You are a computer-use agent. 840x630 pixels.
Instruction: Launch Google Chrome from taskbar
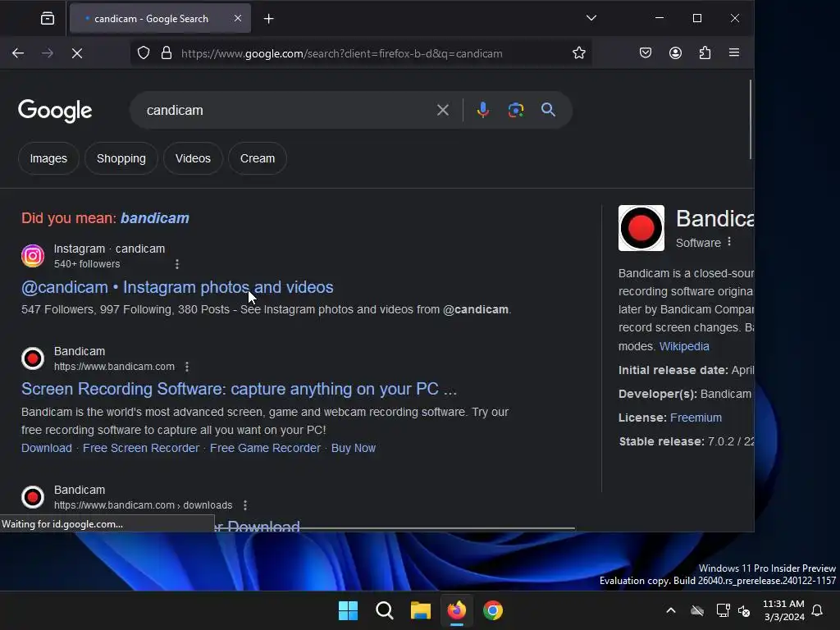493,610
